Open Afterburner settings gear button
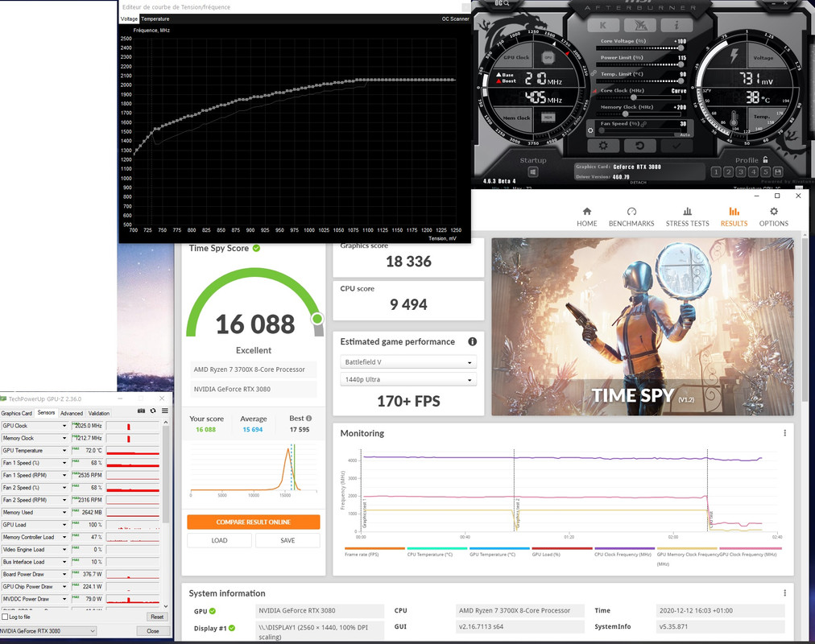The height and width of the screenshot is (644, 815). [603, 146]
